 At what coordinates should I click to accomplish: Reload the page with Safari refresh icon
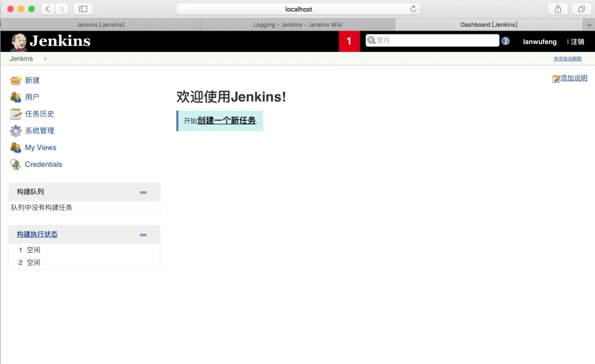[x=413, y=9]
